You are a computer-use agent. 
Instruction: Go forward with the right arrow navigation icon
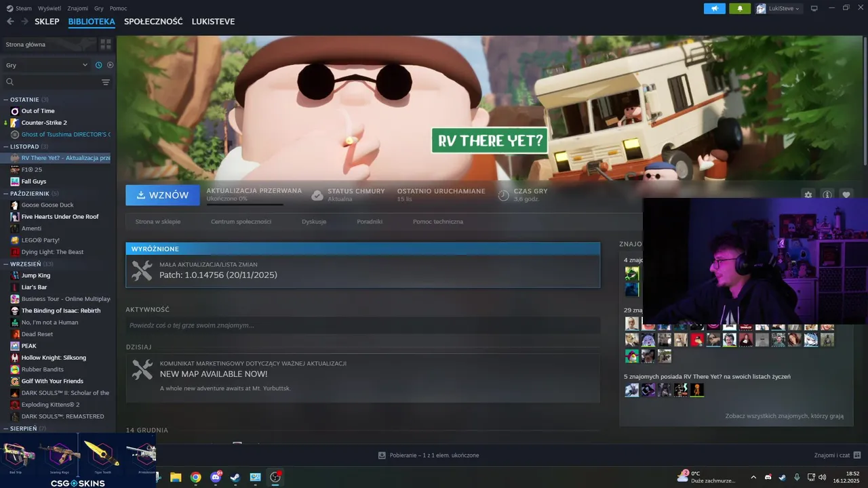point(24,22)
